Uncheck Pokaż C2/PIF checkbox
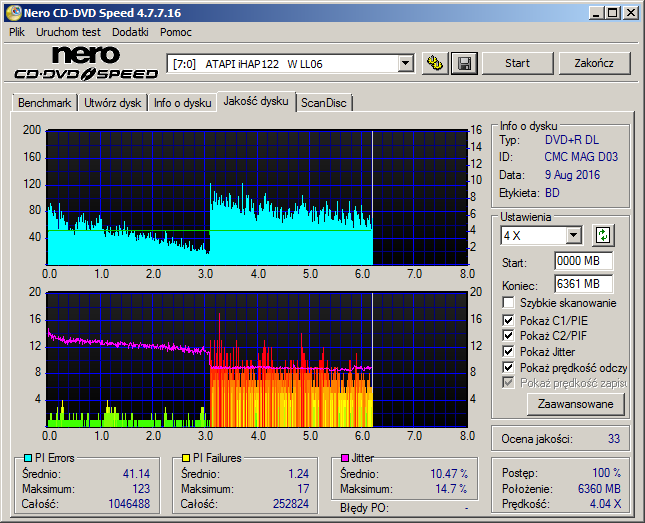 508,335
